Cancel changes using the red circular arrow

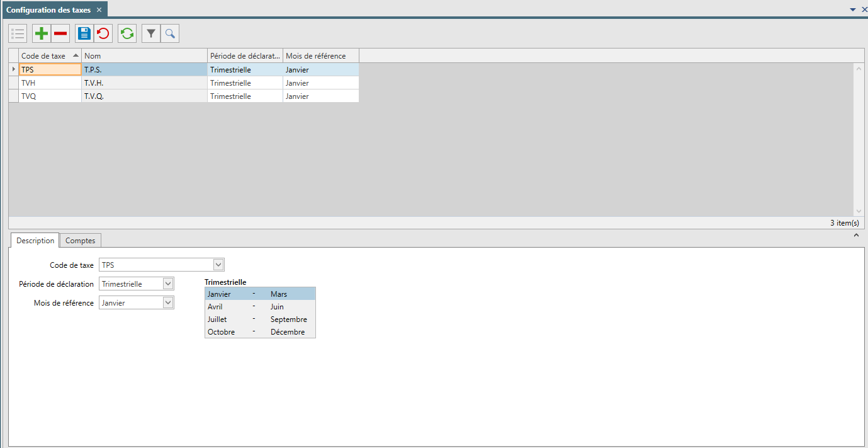103,33
